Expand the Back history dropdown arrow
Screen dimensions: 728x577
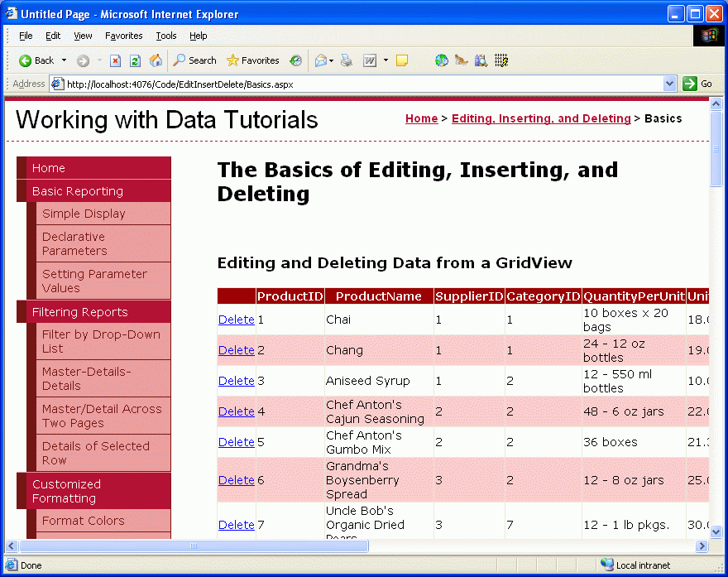point(64,60)
